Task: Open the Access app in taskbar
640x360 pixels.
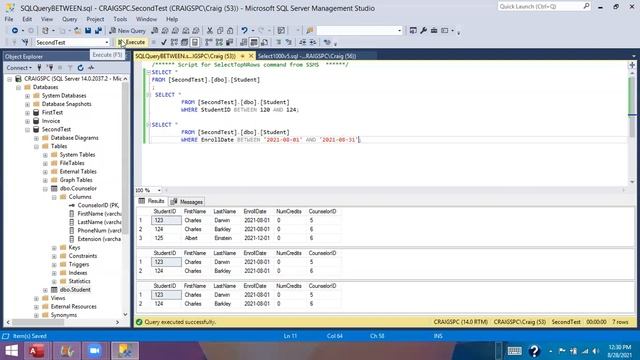Action: pyautogui.click(x=37, y=351)
